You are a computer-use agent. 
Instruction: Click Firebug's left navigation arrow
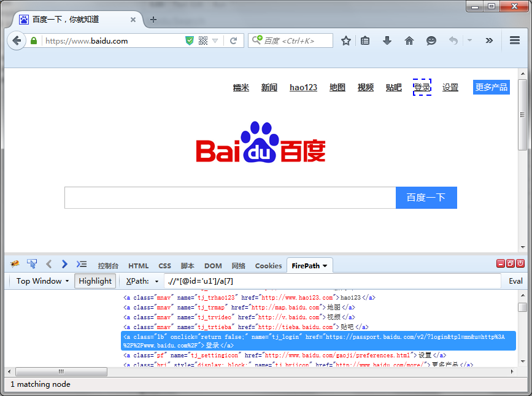[49, 264]
